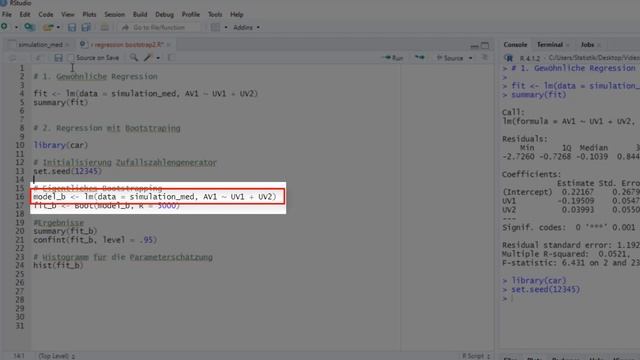Viewport: 640px width, 360px height.
Task: Open the Code menu
Action: 46,14
